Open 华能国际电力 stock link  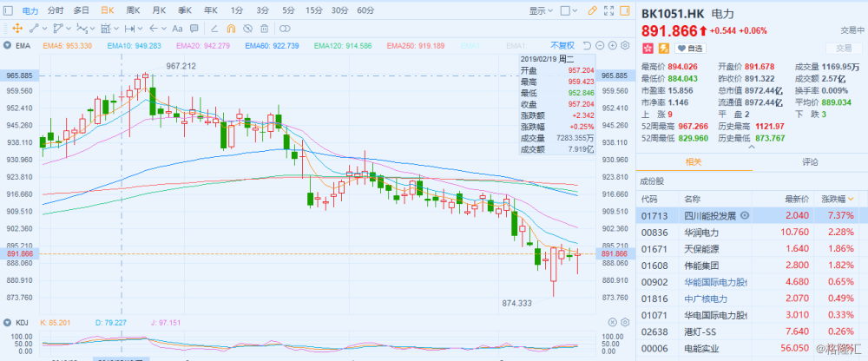coord(715,282)
